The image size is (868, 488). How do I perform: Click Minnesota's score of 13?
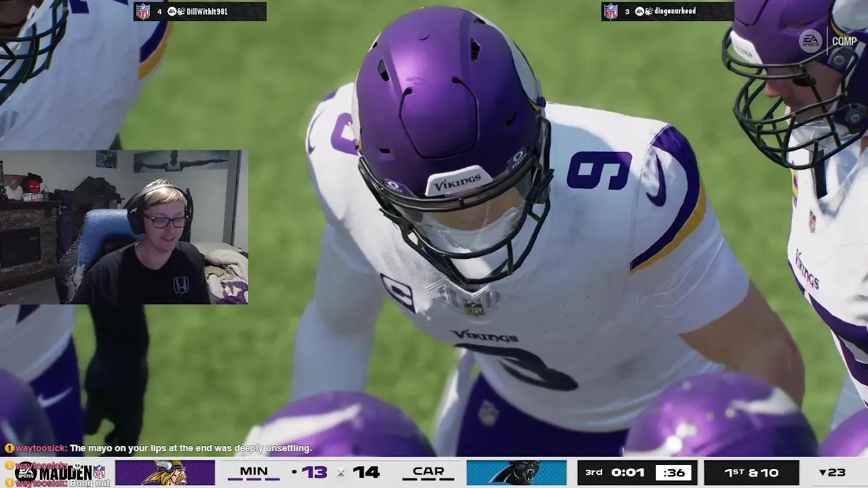315,472
